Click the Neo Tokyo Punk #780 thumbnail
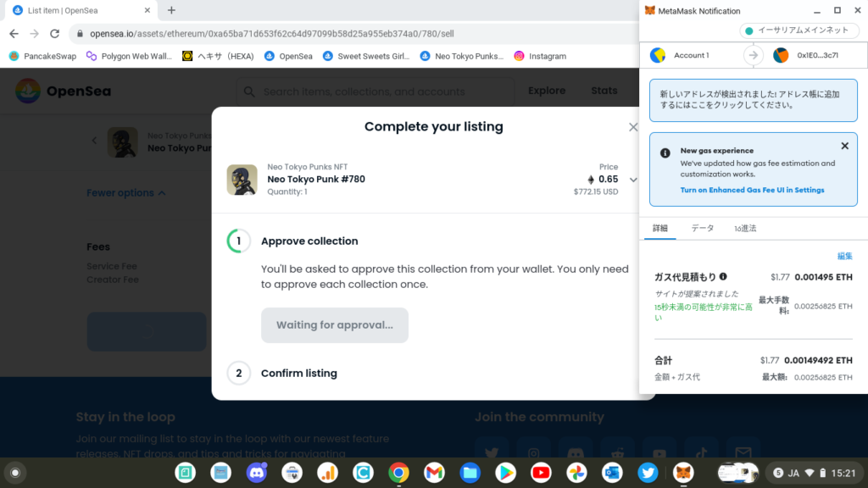Image resolution: width=868 pixels, height=488 pixels. 242,180
